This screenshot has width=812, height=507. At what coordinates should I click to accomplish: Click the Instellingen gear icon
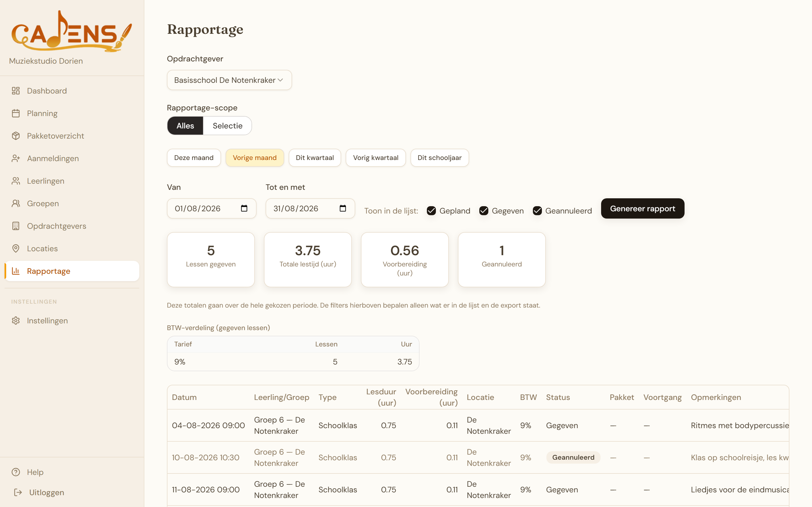16,321
